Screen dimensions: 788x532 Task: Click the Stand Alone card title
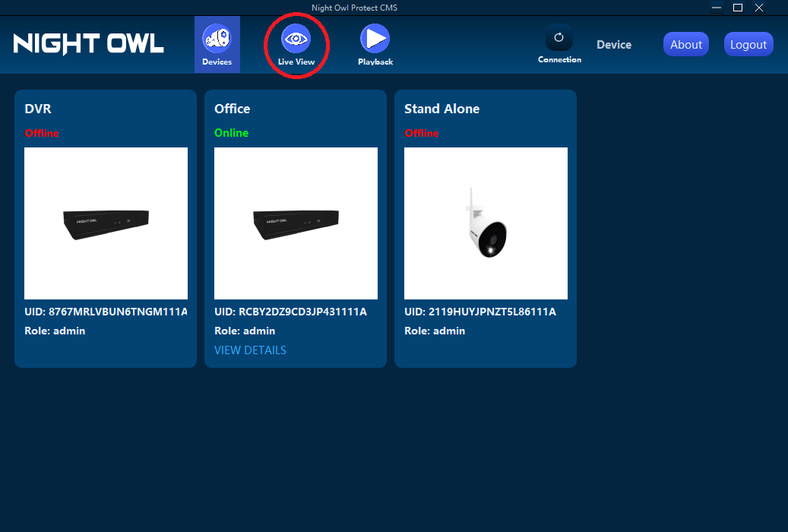[x=441, y=109]
